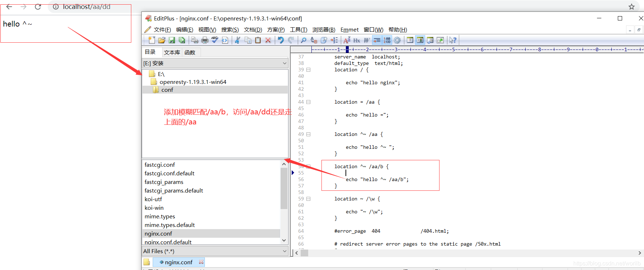Screen dimensions: 644x270
Task: Click the browser Back arrow
Action: 9,6
